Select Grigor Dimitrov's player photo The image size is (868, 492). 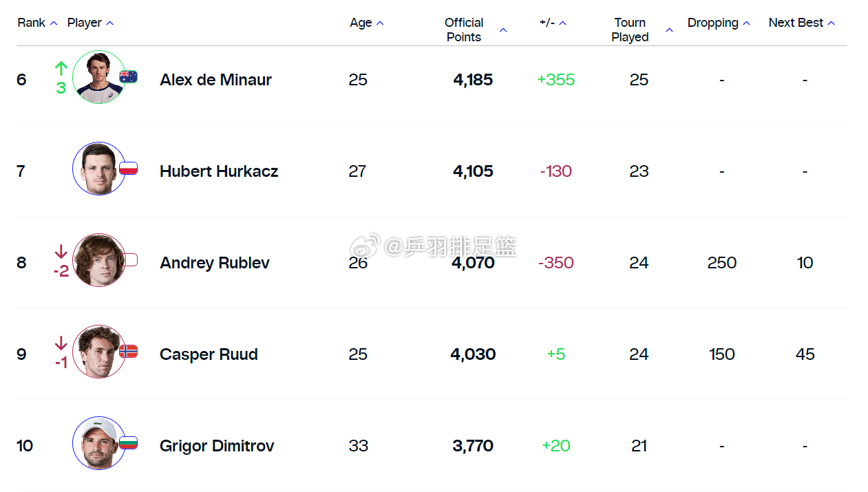point(98,443)
